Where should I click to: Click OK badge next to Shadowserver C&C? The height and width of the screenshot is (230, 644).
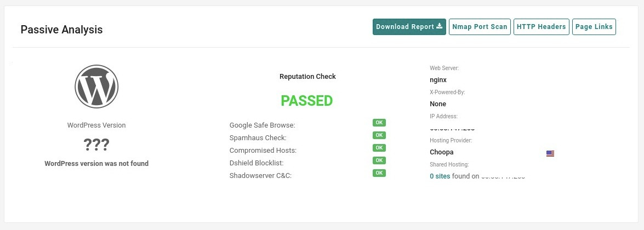tap(379, 173)
